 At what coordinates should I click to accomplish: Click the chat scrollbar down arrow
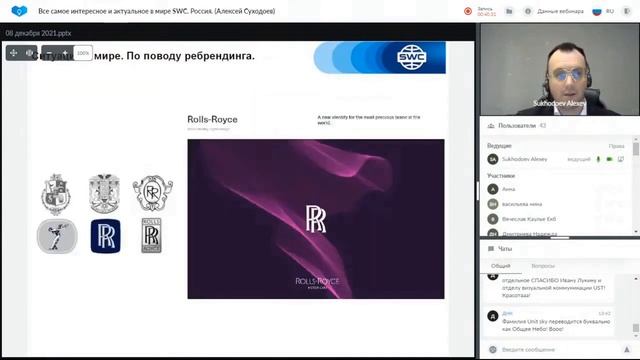tap(636, 336)
